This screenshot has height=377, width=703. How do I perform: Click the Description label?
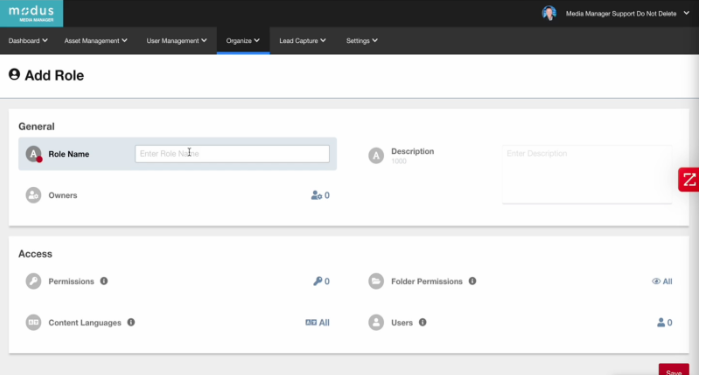pos(412,152)
